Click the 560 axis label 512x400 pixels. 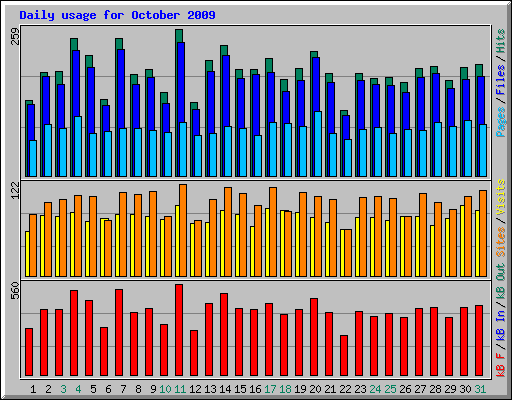[16, 291]
